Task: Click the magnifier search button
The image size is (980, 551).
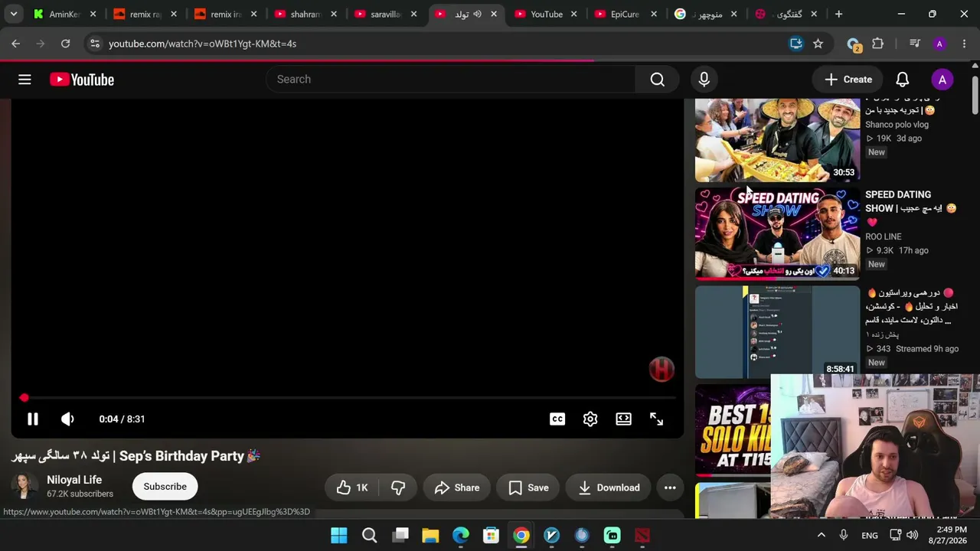Action: [657, 80]
